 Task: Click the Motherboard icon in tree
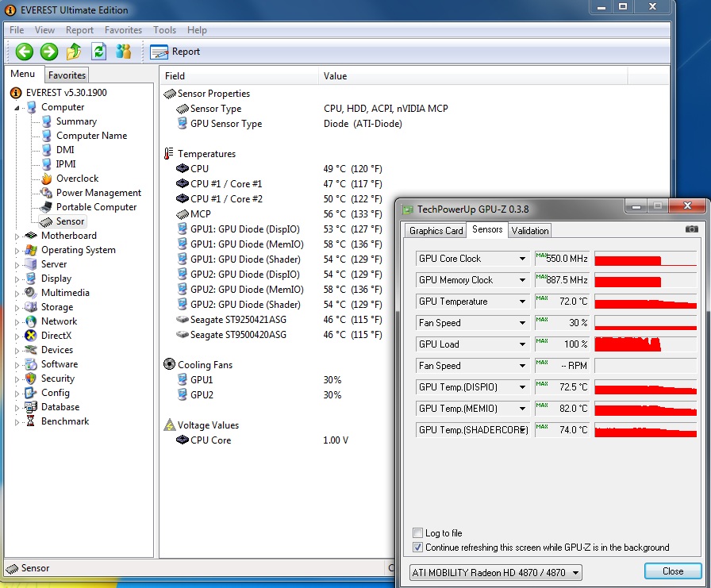tap(31, 236)
